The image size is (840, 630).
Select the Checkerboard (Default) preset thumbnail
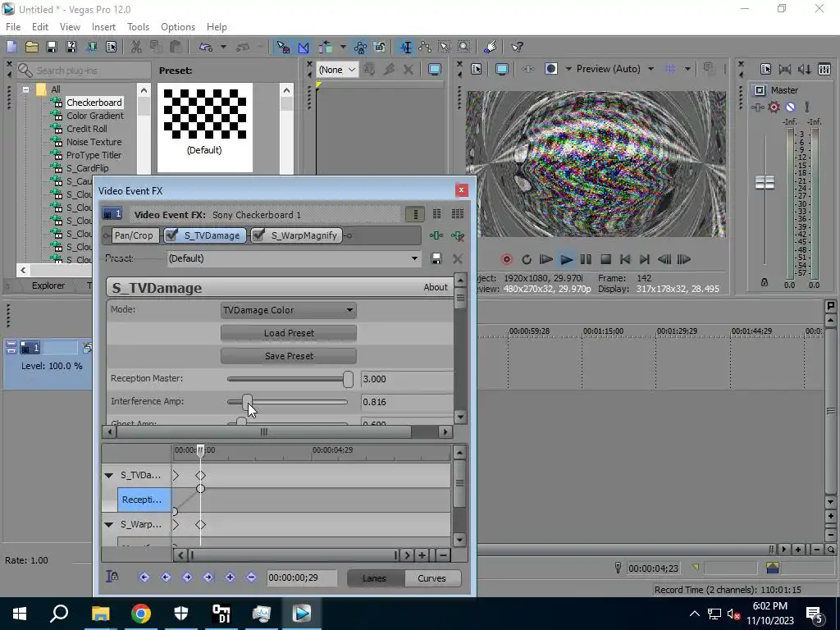(x=204, y=127)
